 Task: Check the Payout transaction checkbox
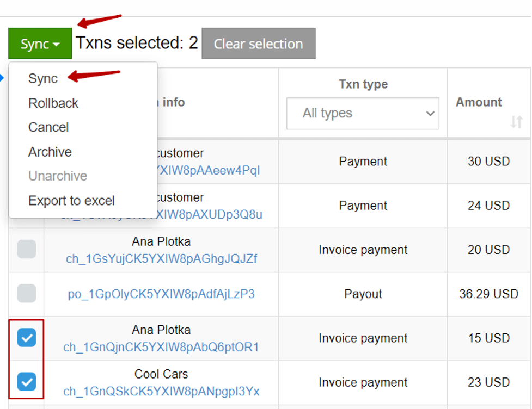27,293
